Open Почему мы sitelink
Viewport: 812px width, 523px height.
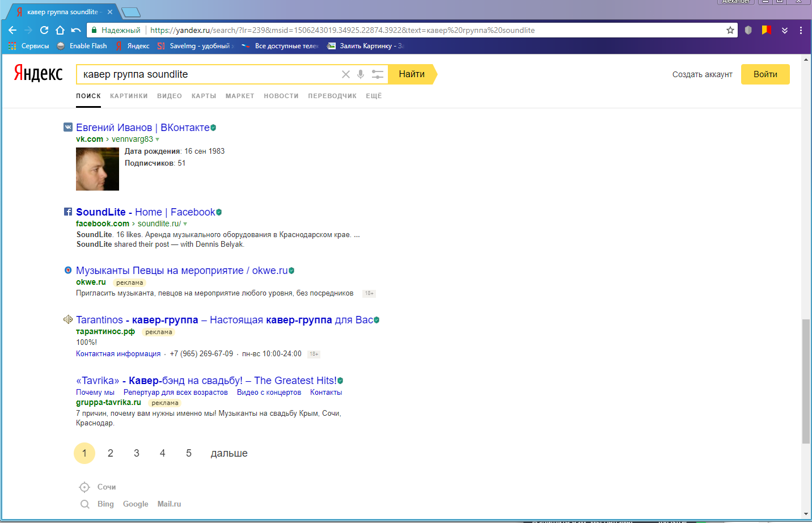(95, 393)
